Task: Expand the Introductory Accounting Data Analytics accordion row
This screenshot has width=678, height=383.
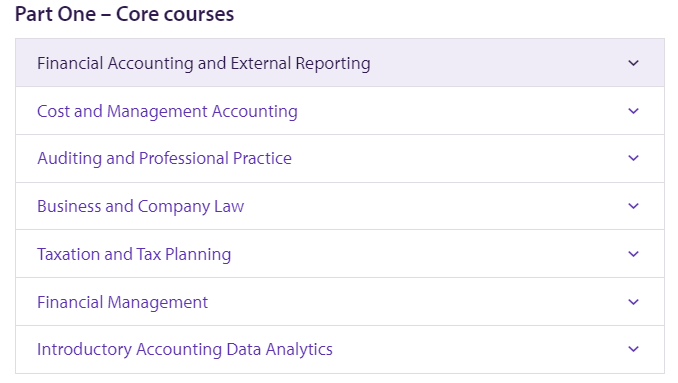Action: (340, 349)
